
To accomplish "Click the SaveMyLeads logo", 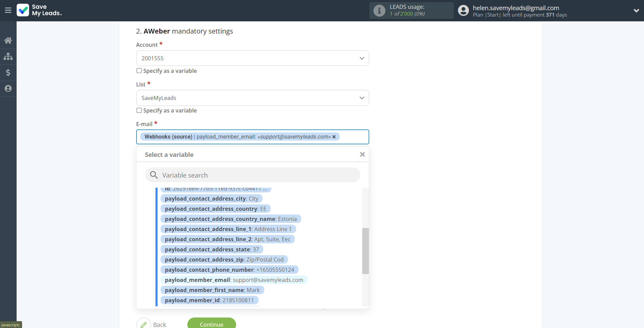I will 39,10.
